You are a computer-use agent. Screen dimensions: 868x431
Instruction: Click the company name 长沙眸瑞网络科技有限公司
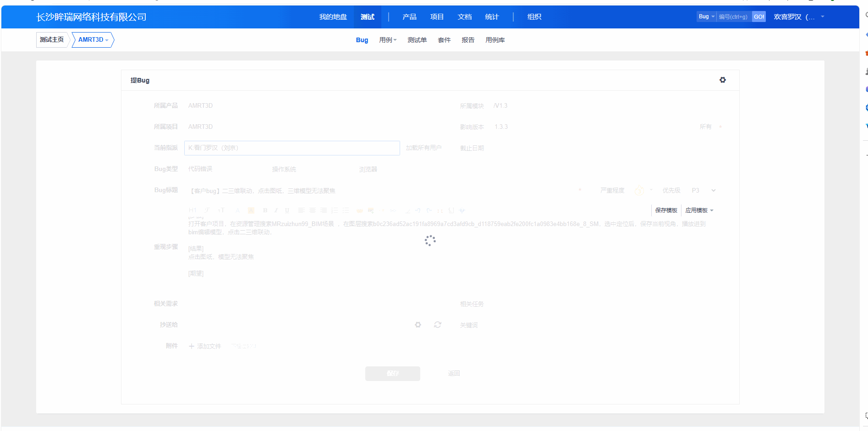92,17
